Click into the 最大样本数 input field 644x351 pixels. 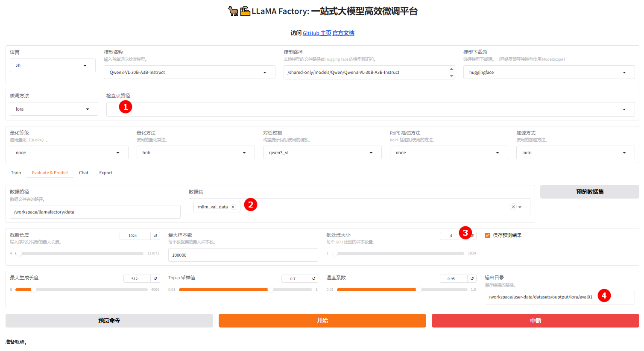(x=243, y=255)
